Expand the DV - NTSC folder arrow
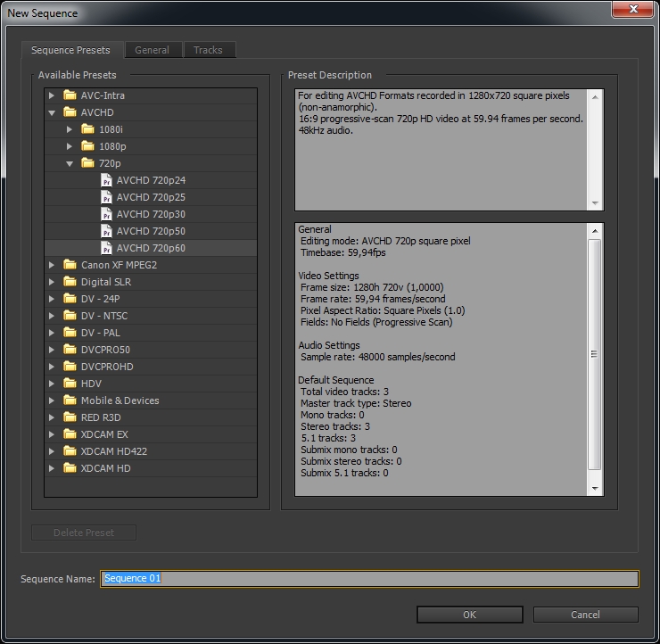Viewport: 660px width, 644px height. [x=52, y=316]
